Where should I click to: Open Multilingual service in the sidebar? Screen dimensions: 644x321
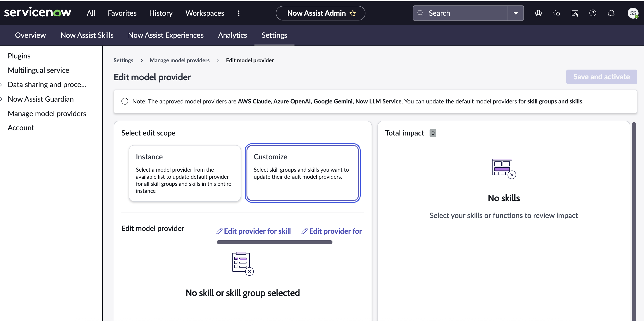[x=38, y=70]
